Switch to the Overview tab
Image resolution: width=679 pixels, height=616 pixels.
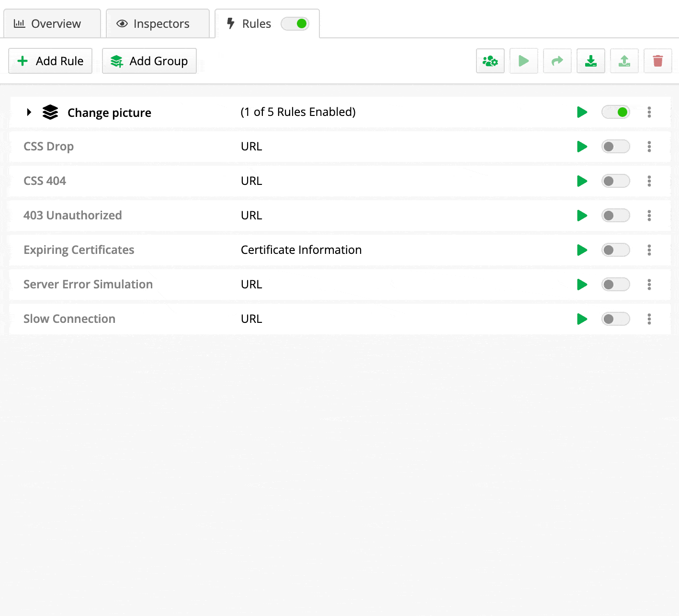[52, 23]
